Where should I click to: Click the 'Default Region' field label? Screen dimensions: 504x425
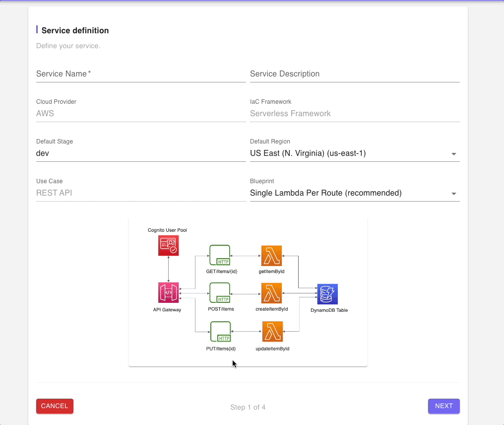(270, 142)
